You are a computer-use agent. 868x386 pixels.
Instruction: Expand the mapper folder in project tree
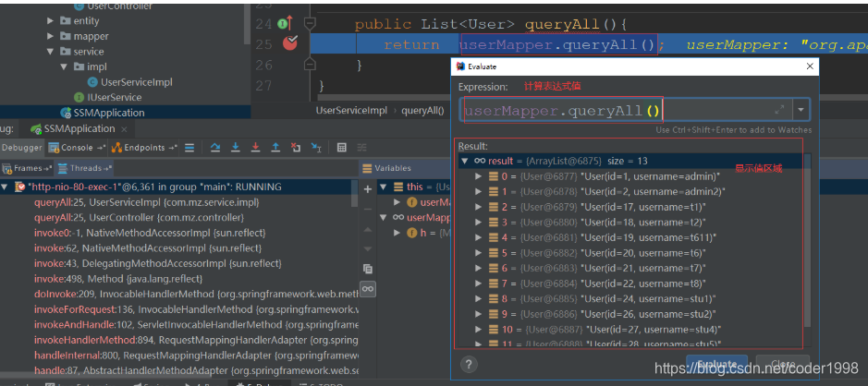point(50,36)
